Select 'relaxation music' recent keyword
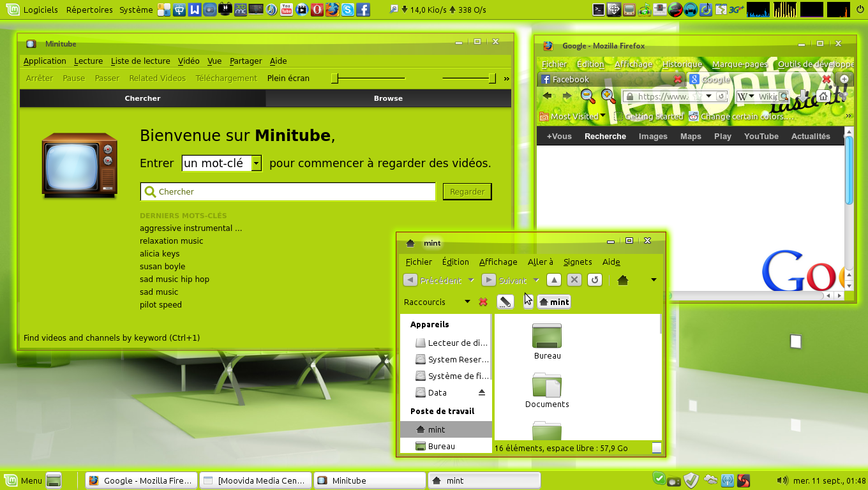 pos(171,241)
